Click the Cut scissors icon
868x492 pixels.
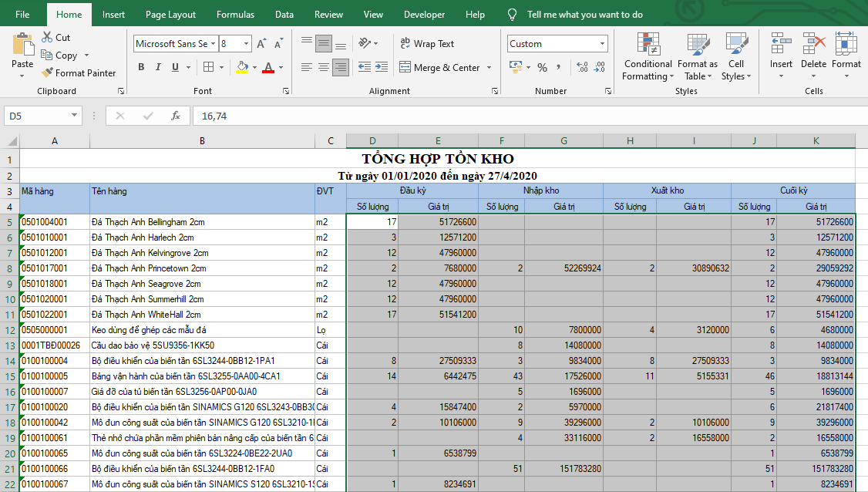pos(47,37)
